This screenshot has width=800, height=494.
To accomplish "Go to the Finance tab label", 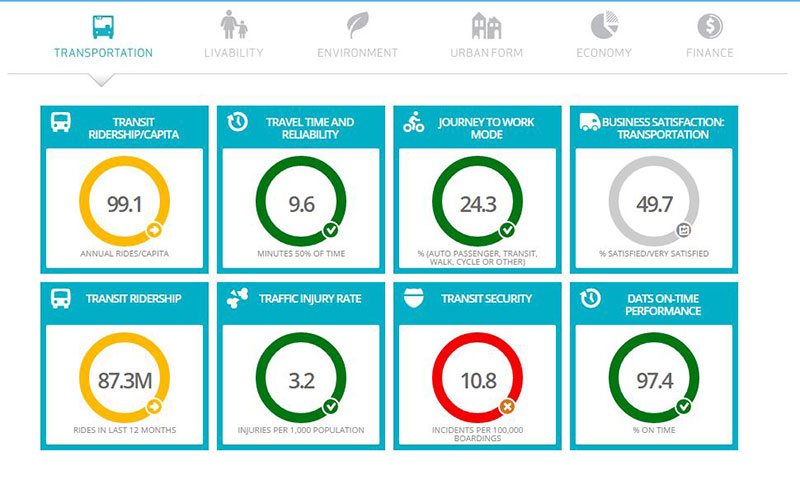I will click(710, 53).
